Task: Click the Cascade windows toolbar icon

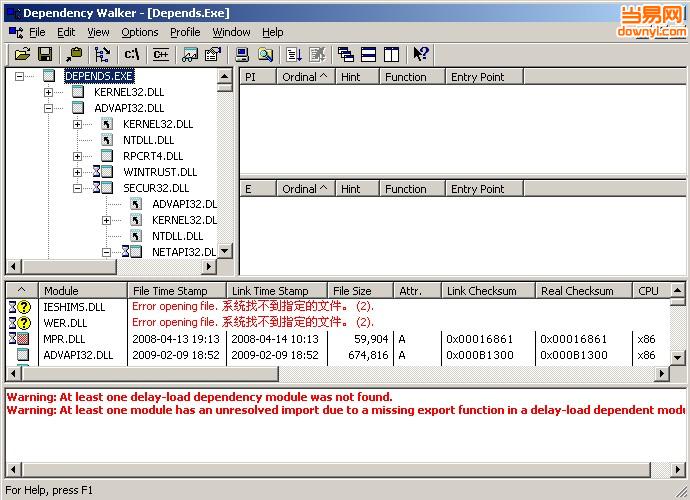Action: [346, 54]
